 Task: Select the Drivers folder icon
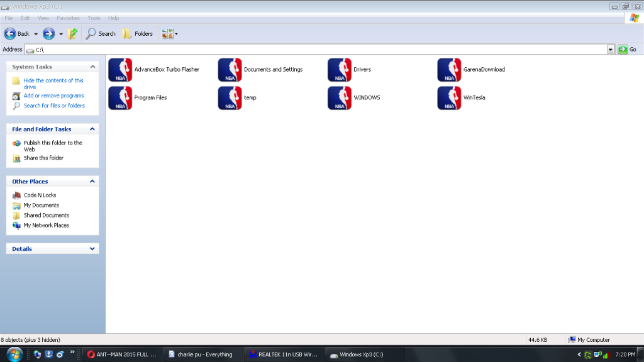coord(340,70)
